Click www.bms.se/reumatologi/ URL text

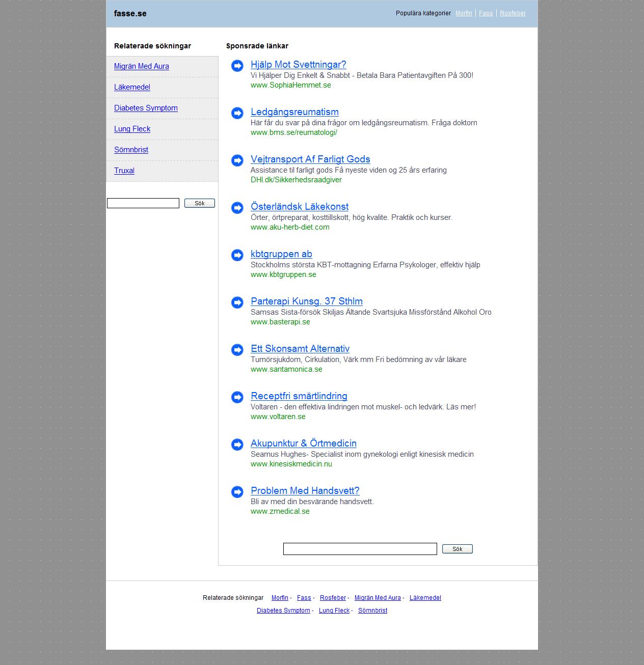(x=294, y=132)
